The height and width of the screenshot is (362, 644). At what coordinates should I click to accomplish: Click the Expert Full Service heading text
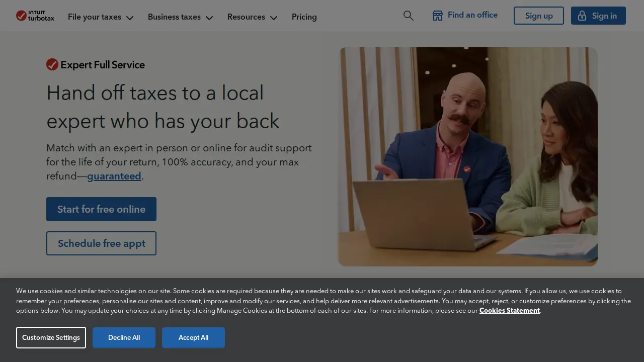tap(103, 64)
